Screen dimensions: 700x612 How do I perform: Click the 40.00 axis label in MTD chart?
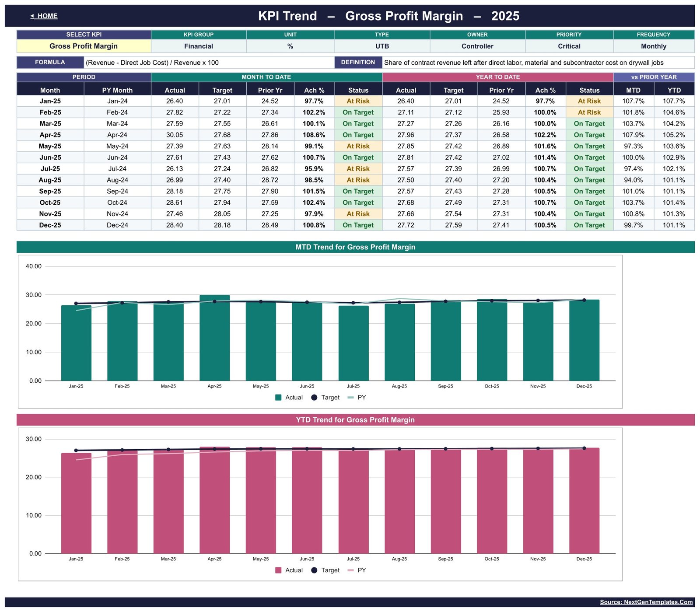[x=34, y=266]
